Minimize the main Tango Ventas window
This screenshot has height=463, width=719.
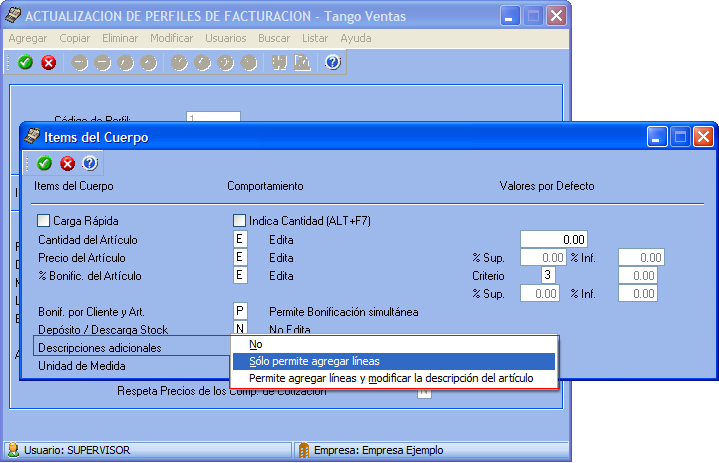click(x=509, y=16)
